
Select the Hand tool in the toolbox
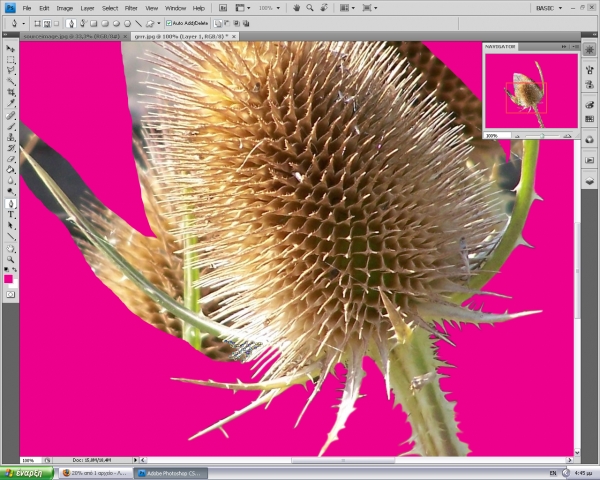coord(10,249)
